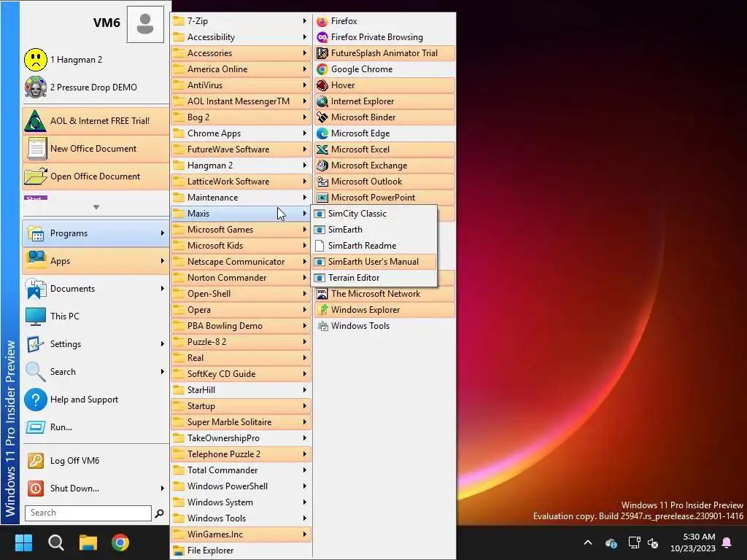Click the Windows Start button on taskbar
The width and height of the screenshot is (747, 560).
click(24, 542)
